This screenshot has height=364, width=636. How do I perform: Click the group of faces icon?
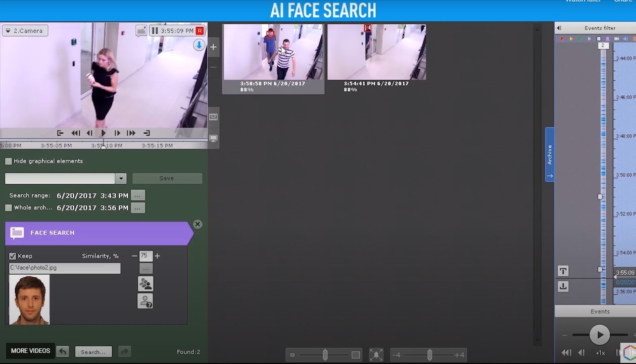point(145,284)
